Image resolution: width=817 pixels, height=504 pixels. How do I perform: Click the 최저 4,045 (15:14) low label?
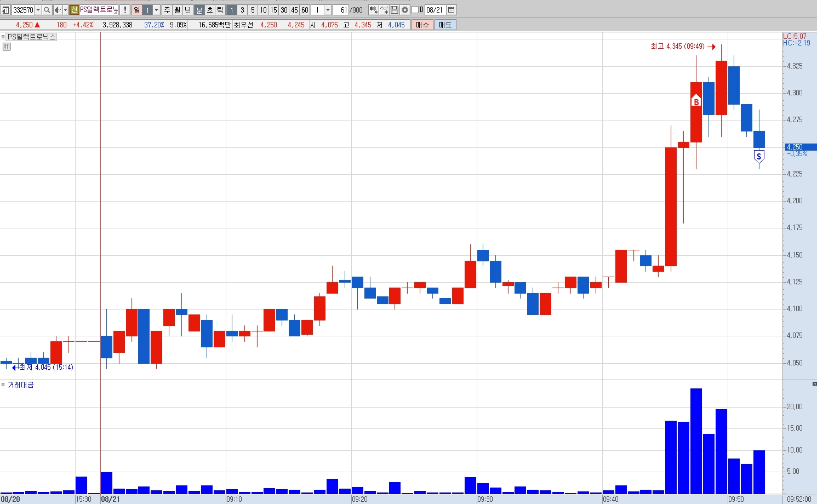(x=46, y=367)
